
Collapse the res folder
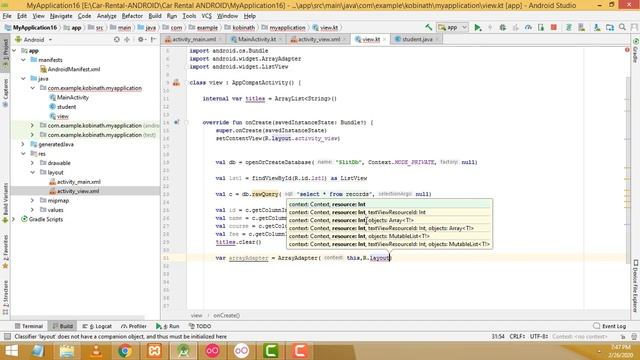[x=23, y=153]
